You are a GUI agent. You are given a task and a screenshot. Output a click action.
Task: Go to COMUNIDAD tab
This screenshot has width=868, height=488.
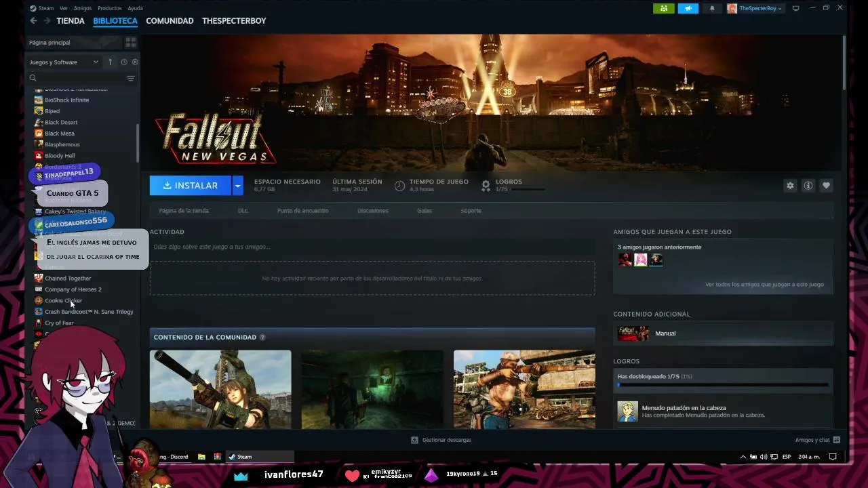coord(170,21)
